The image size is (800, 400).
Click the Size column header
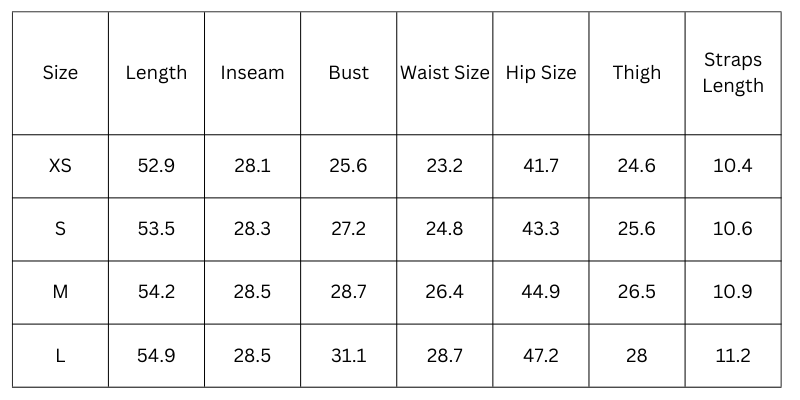click(x=60, y=73)
